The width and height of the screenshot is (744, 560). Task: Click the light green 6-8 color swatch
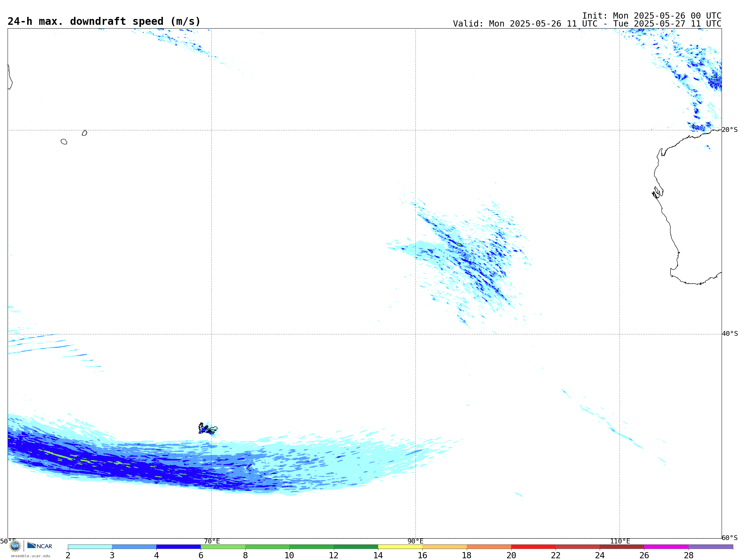(x=223, y=547)
